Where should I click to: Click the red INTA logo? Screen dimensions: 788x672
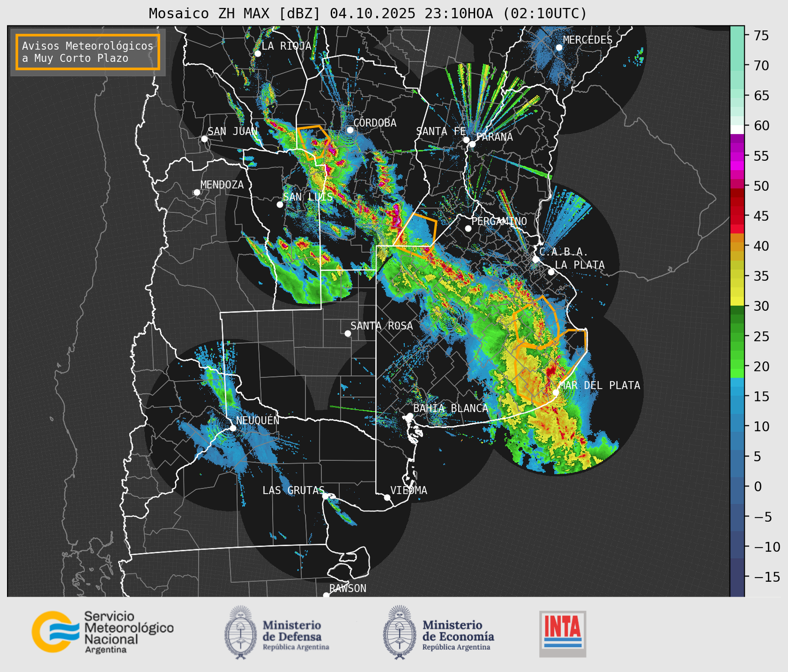(x=562, y=633)
